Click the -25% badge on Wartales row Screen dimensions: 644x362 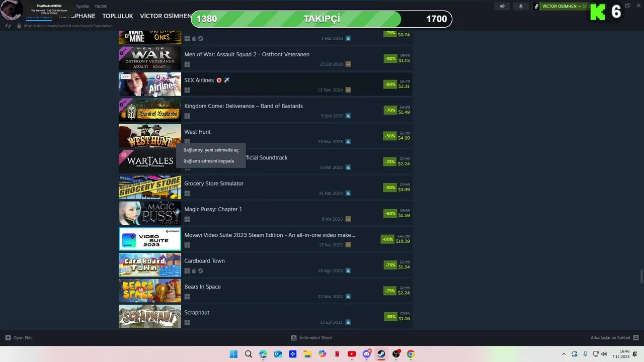[x=390, y=162]
